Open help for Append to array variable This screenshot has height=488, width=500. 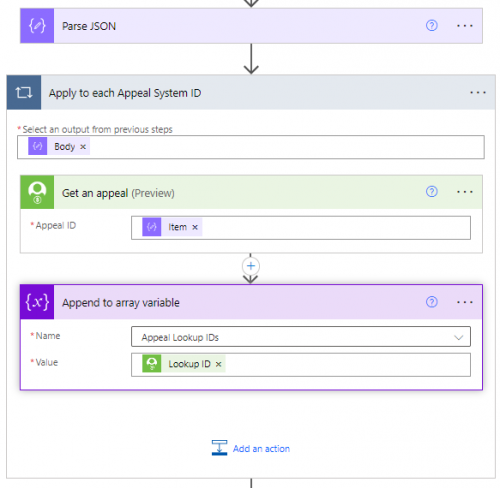(432, 302)
